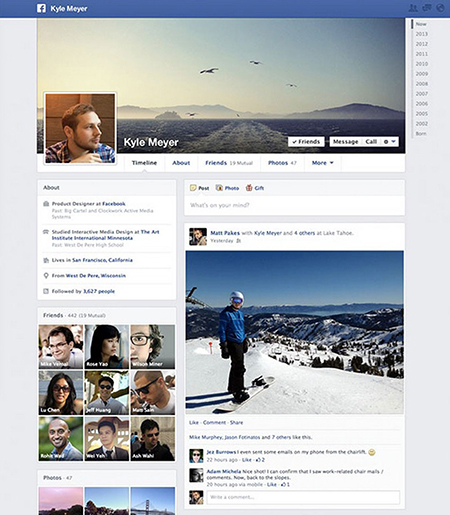
Task: Open the Photos section header
Action: [x=52, y=478]
